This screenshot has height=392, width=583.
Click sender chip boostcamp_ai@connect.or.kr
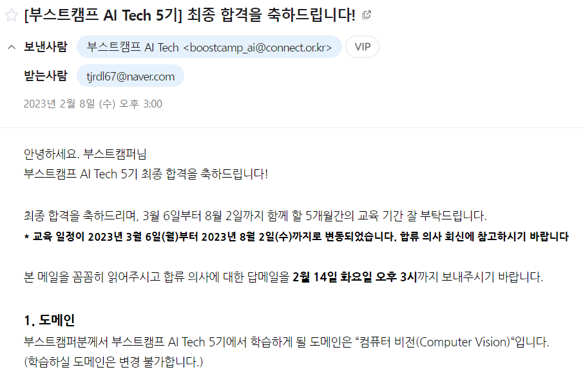point(209,47)
